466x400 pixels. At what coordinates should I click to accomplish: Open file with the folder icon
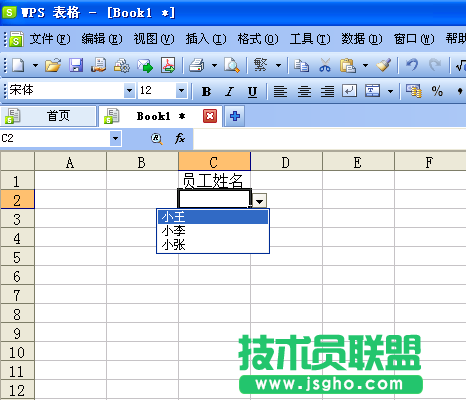[53, 65]
